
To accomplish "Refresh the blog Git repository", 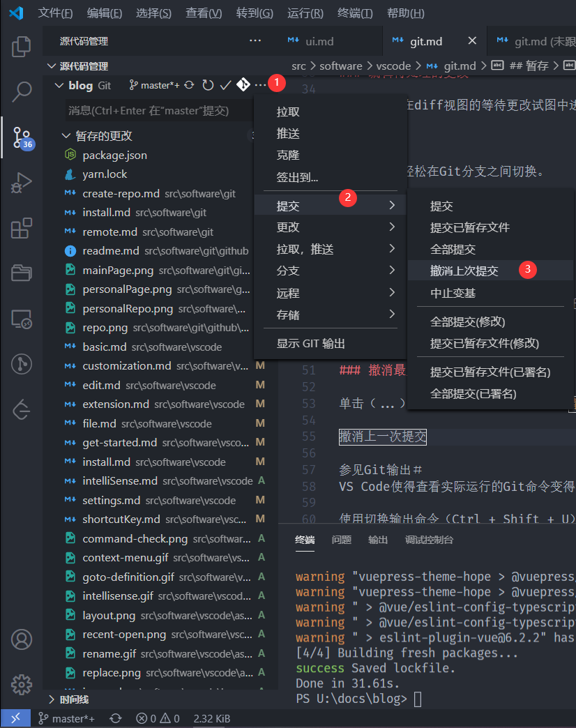I will (x=207, y=84).
